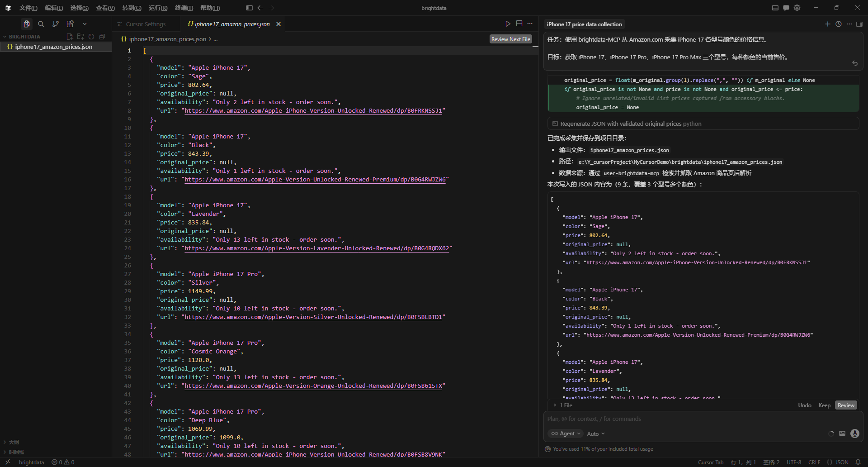Click the revert arrow on the task message
The image size is (868, 467).
coord(854,63)
